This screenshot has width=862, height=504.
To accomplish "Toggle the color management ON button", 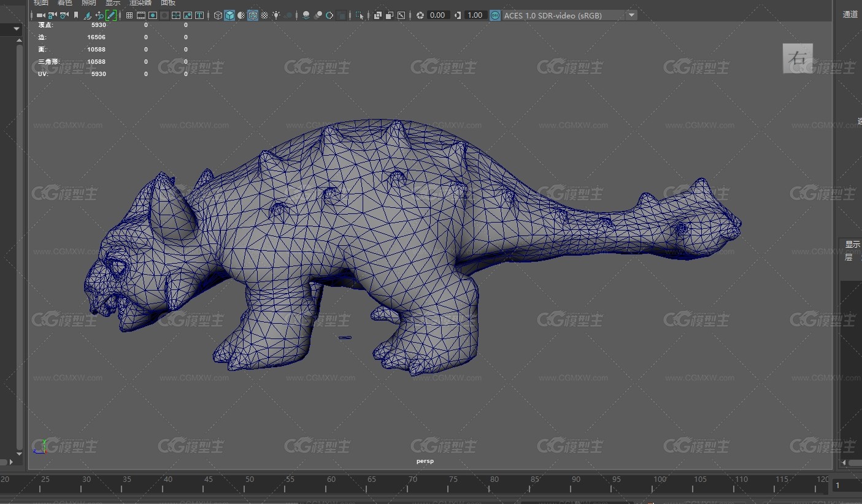I will (x=495, y=15).
